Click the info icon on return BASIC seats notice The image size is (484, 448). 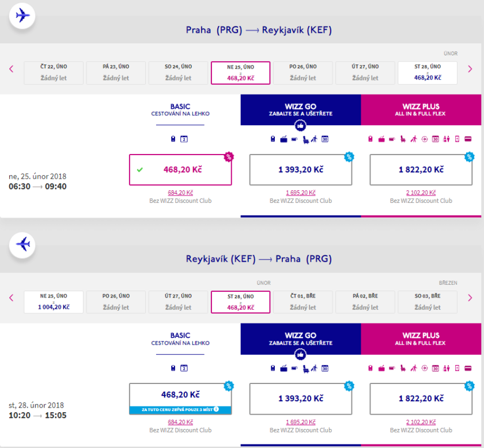coord(216,410)
